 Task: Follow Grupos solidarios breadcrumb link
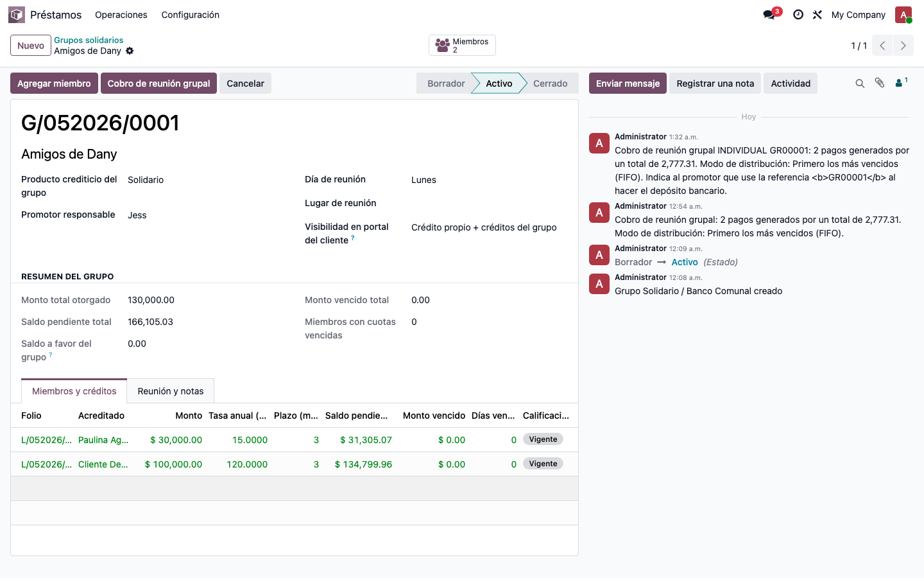pyautogui.click(x=89, y=40)
